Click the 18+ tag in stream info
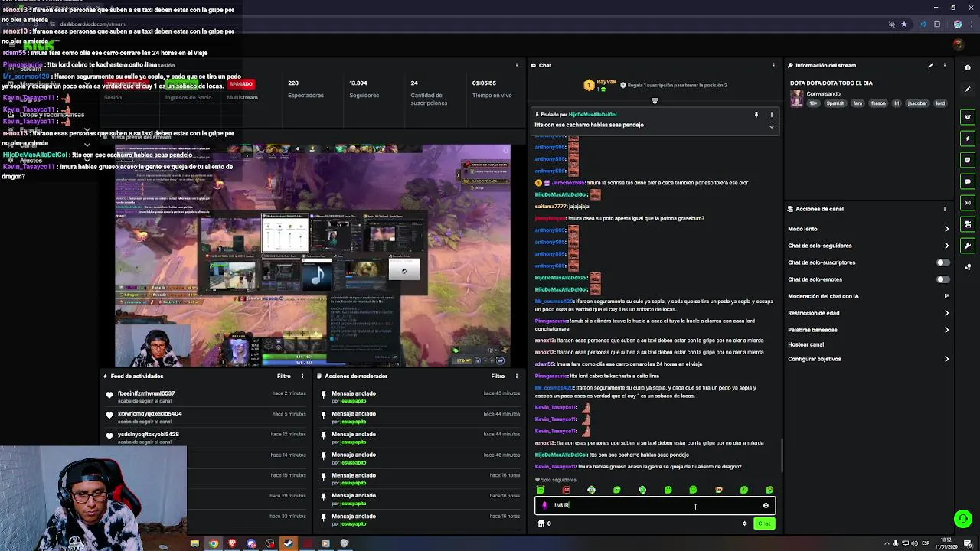This screenshot has height=551, width=980. 814,103
